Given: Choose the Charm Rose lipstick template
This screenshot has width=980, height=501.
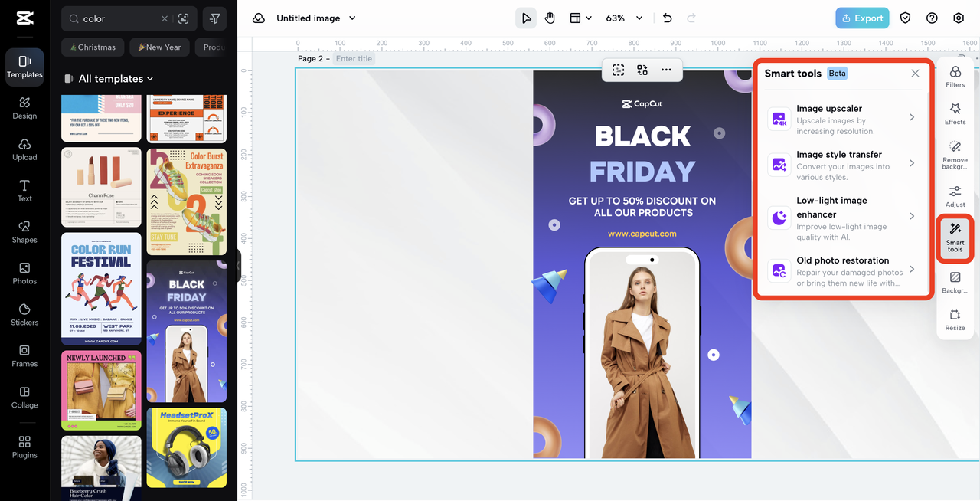Looking at the screenshot, I should (101, 188).
